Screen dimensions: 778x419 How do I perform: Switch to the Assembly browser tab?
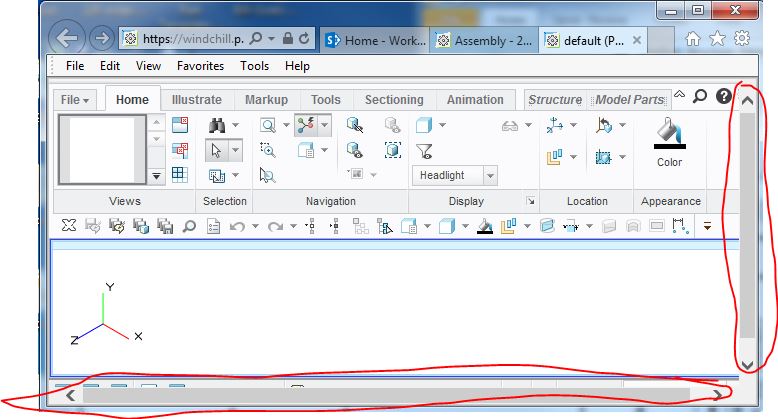(484, 40)
